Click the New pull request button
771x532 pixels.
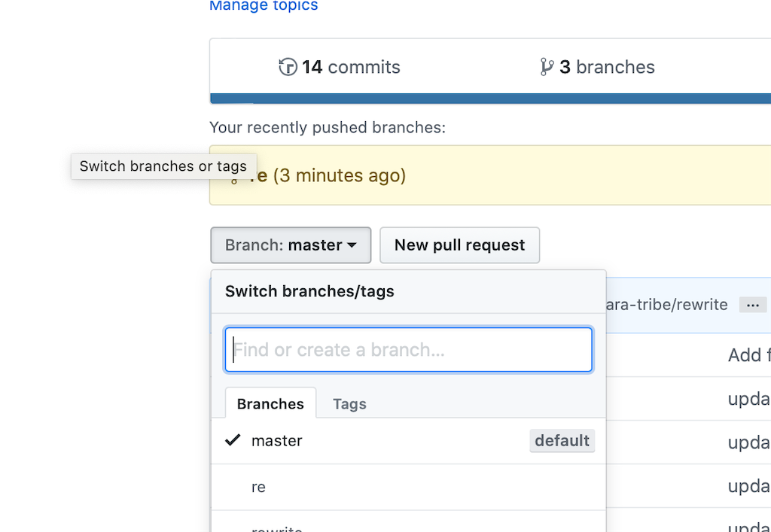pyautogui.click(x=459, y=245)
